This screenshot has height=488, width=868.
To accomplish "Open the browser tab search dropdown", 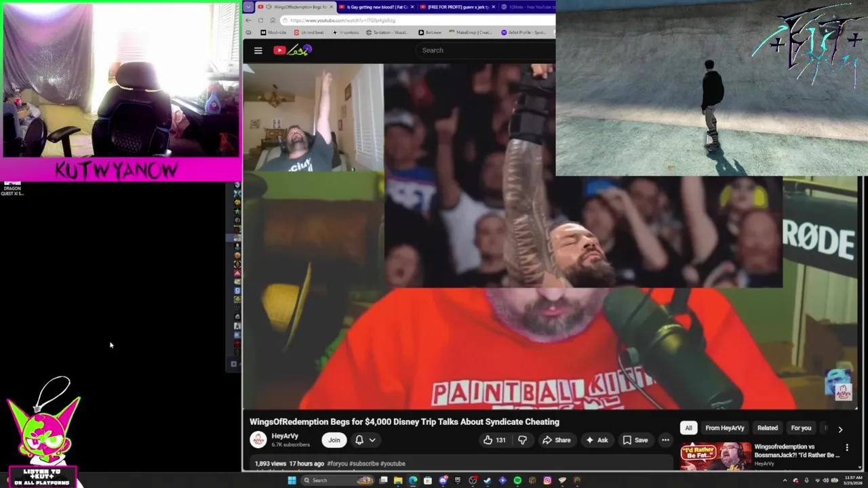I will click(x=248, y=7).
